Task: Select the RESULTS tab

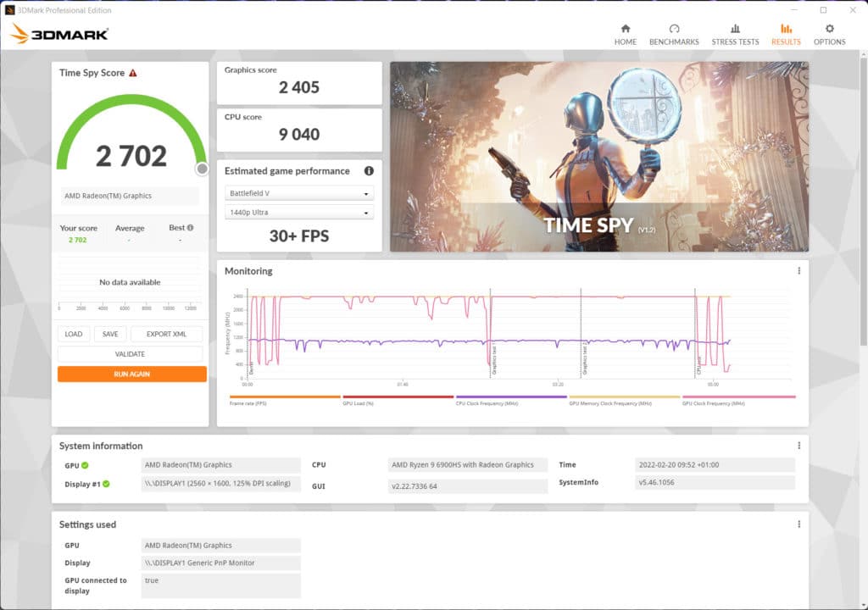Action: [x=786, y=35]
